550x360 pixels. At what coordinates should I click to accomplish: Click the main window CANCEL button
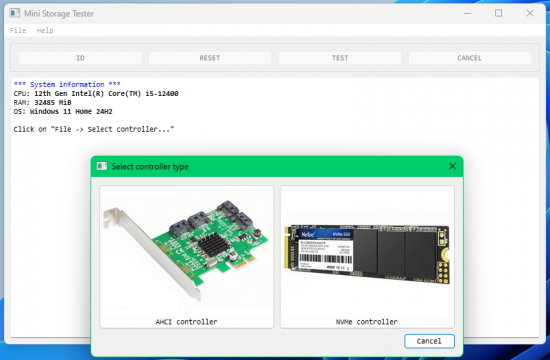470,58
